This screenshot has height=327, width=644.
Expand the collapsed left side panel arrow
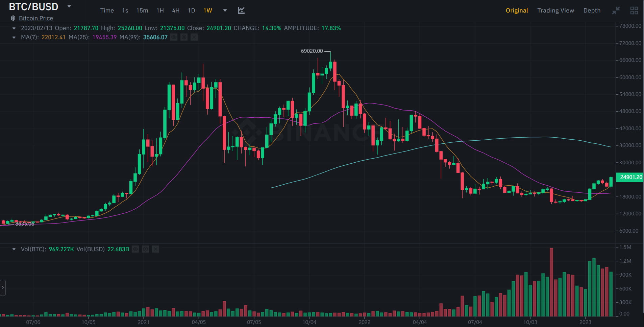(x=3, y=288)
